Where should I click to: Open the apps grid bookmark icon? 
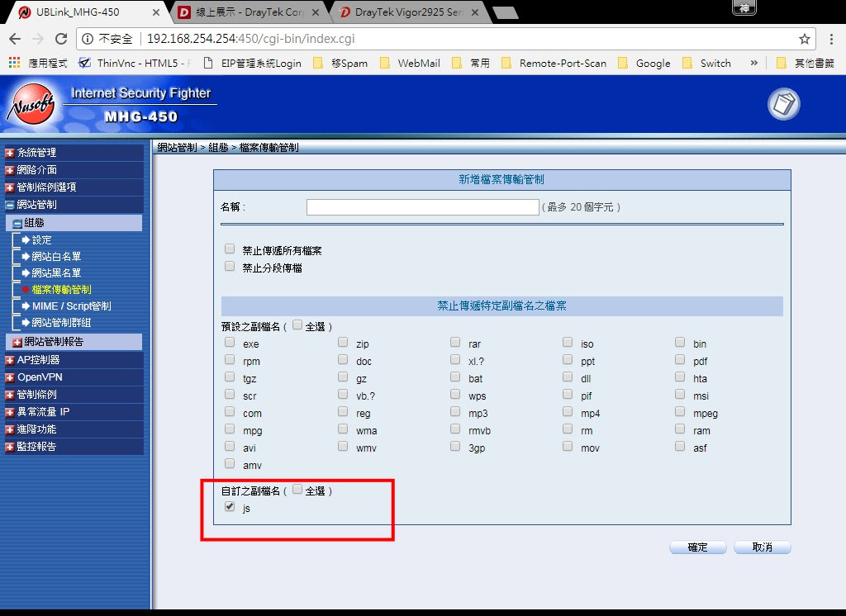tap(14, 63)
